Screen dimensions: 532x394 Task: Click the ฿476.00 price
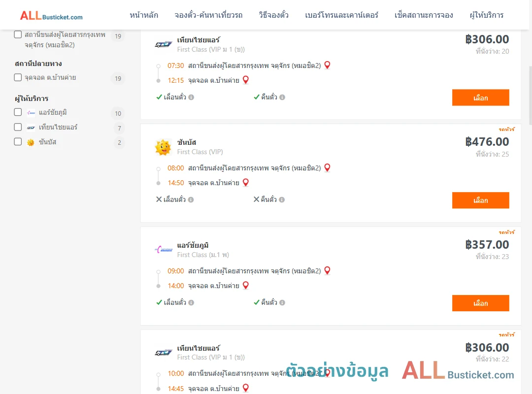click(x=487, y=142)
